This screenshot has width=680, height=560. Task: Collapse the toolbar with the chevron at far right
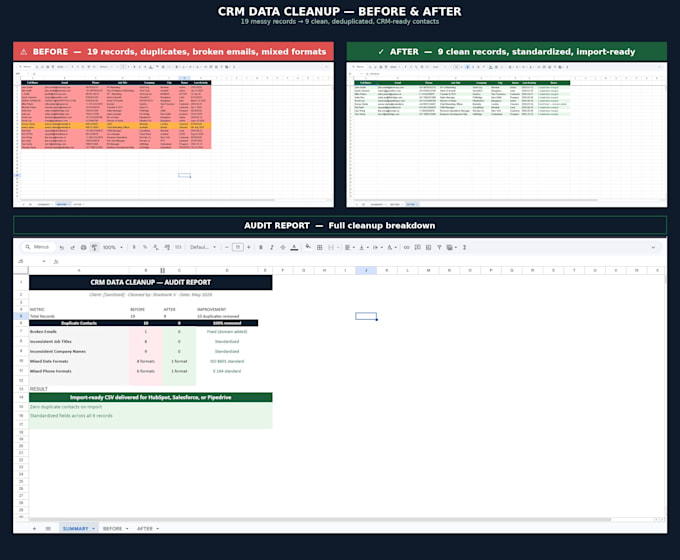click(653, 247)
